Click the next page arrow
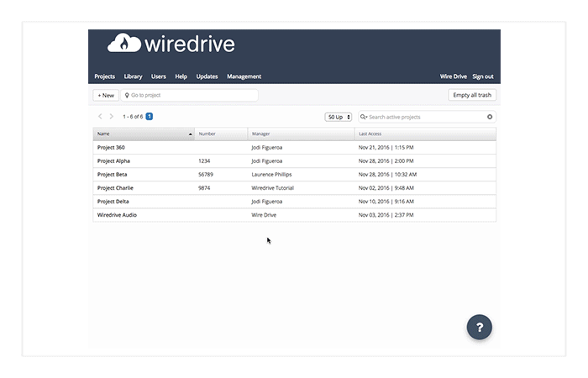Viewport: 588px width, 378px height. pos(112,117)
